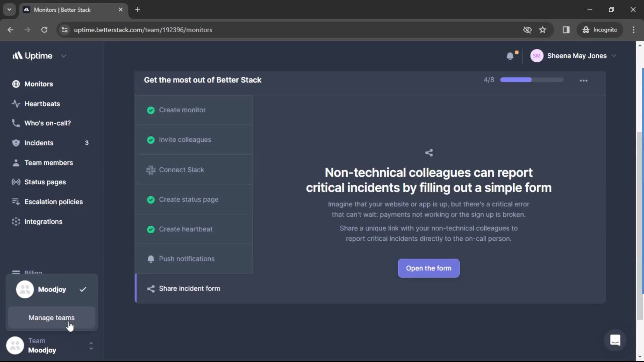Go to Heartbeats page
This screenshot has width=644, height=362.
pos(42,104)
